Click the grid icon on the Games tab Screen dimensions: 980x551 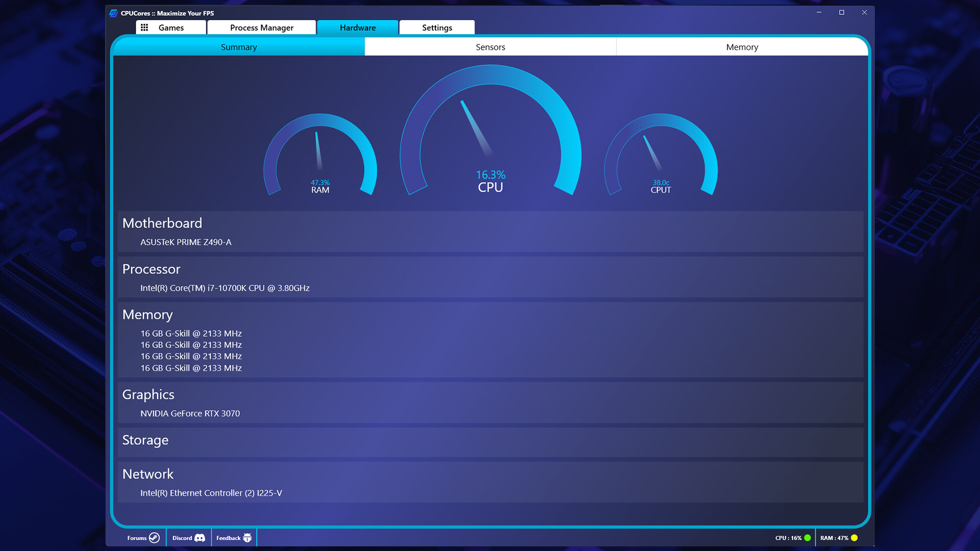click(x=145, y=27)
